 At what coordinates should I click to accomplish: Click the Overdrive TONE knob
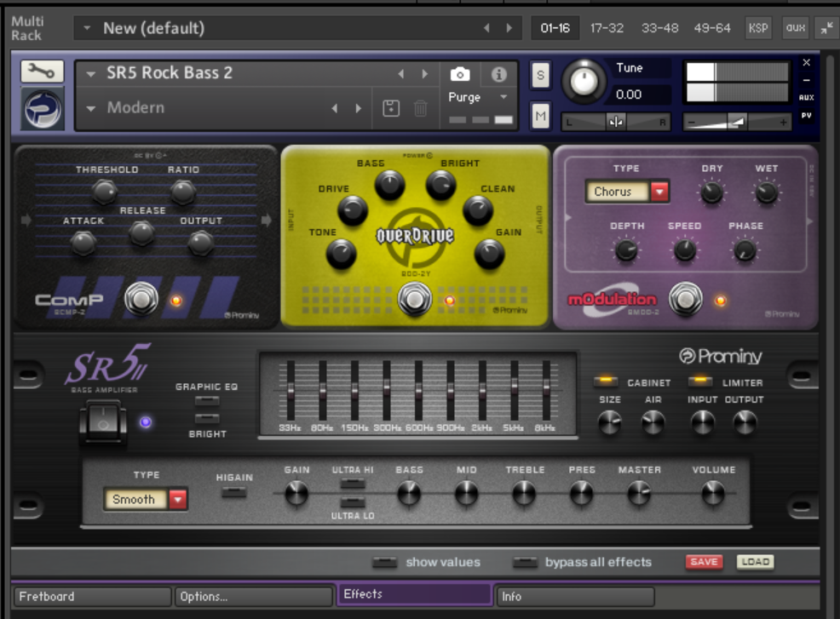point(342,254)
